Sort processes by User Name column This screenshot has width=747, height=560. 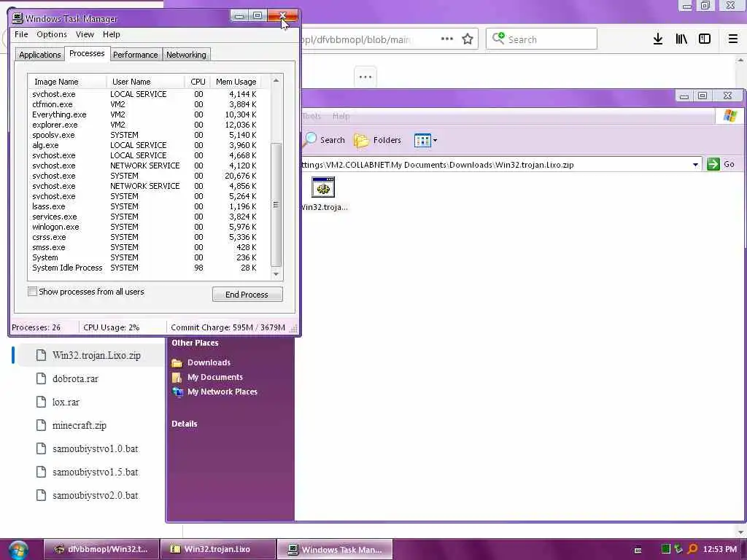coord(145,82)
